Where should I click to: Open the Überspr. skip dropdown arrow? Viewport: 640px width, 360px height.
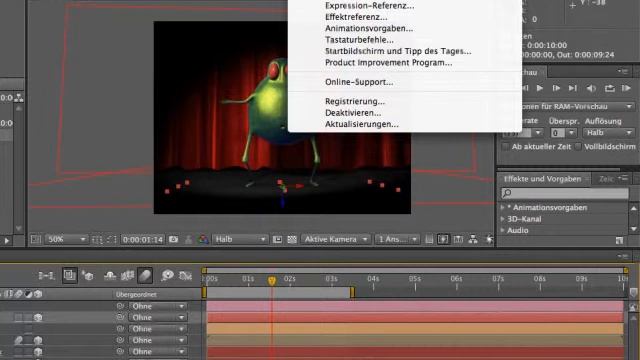click(571, 133)
